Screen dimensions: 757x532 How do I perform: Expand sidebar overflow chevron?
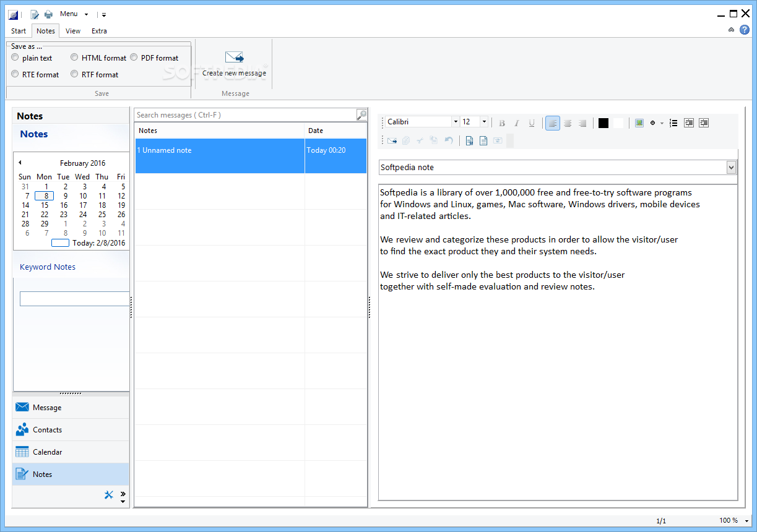point(123,494)
